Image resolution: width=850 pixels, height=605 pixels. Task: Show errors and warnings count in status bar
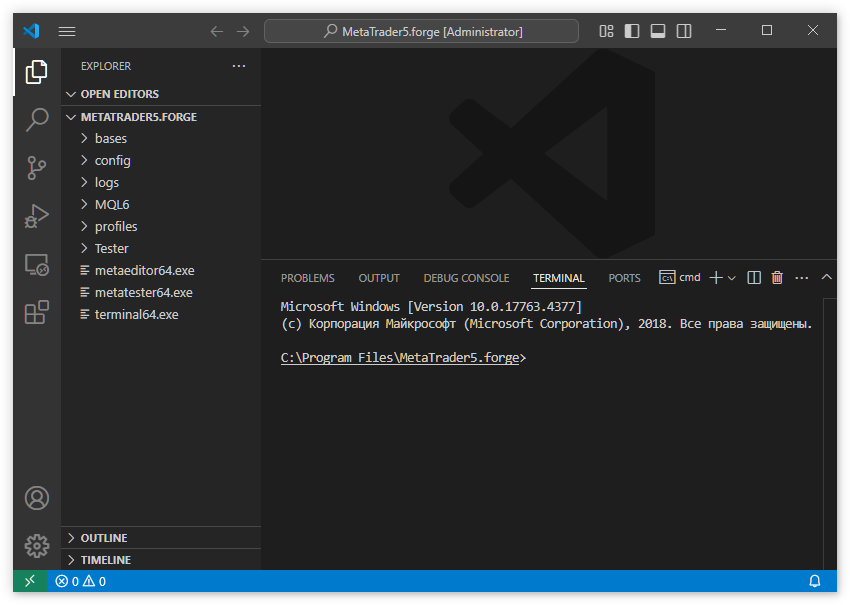[x=80, y=581]
